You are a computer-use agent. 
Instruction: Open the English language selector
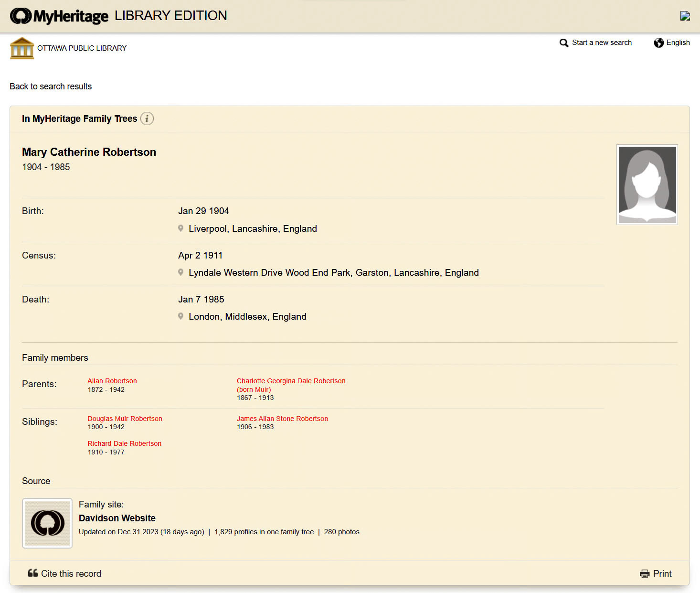678,43
